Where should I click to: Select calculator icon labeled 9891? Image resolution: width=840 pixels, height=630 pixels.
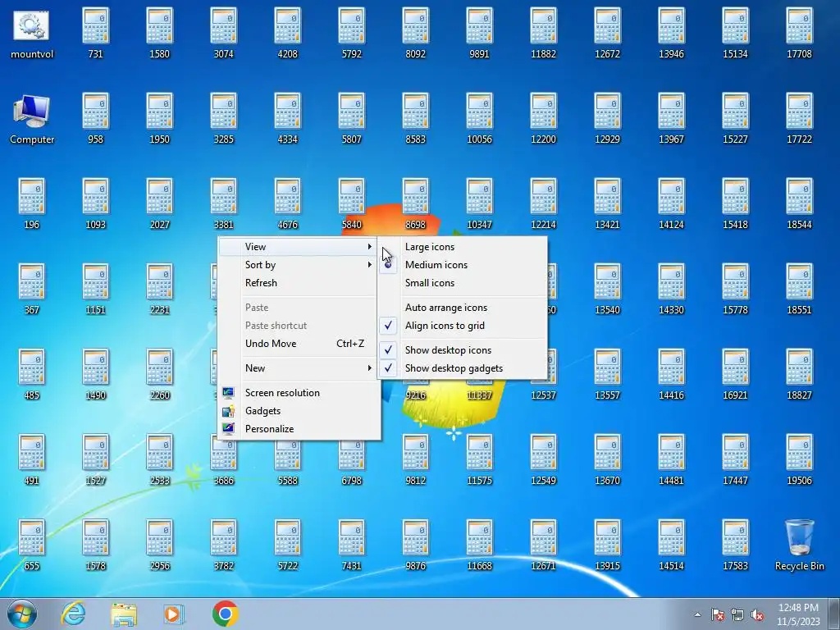click(x=479, y=33)
